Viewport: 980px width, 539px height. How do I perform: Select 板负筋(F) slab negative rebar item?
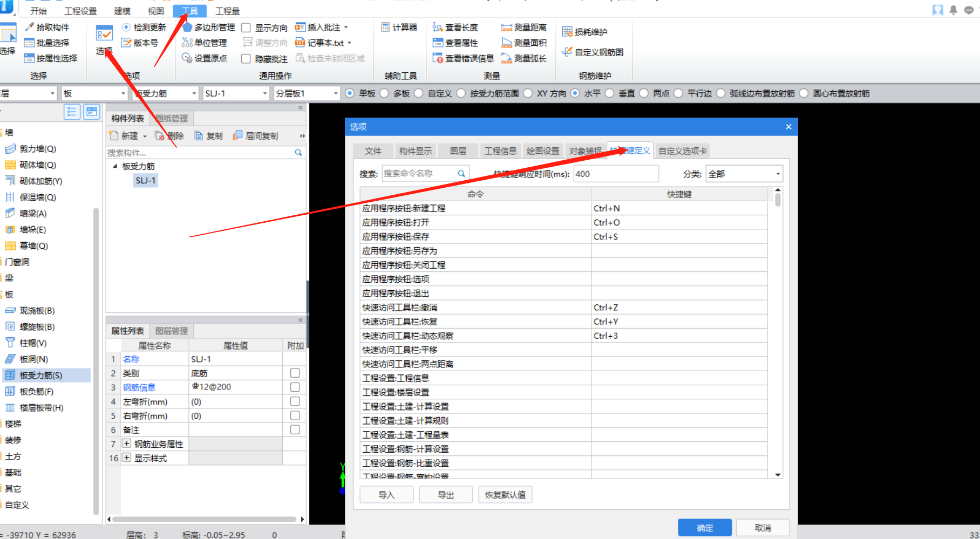click(29, 392)
